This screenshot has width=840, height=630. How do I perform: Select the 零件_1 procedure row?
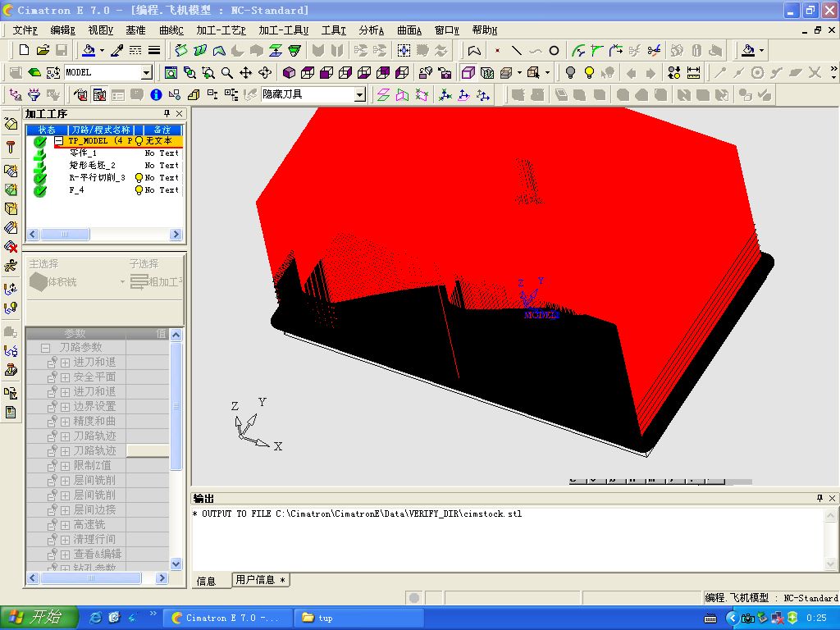click(106, 153)
